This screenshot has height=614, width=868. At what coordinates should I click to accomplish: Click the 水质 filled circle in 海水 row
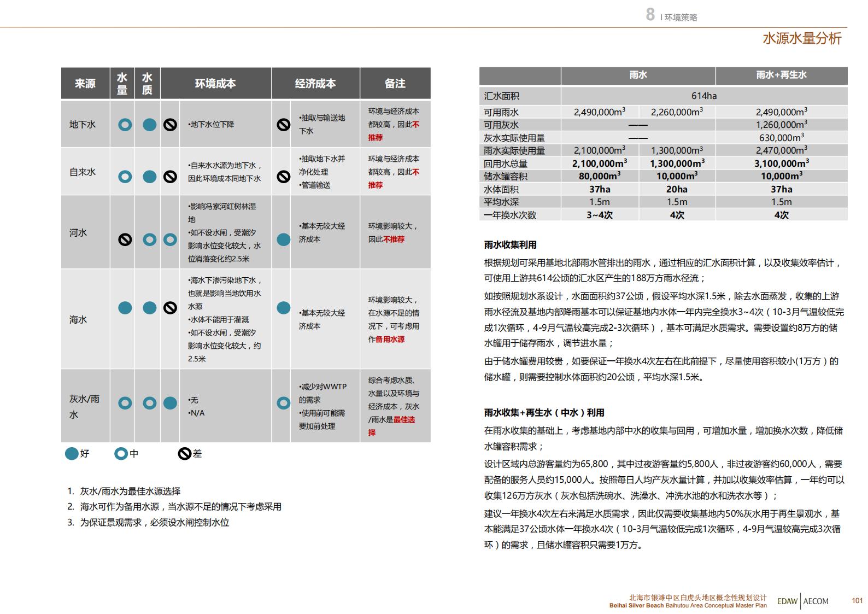click(x=149, y=308)
